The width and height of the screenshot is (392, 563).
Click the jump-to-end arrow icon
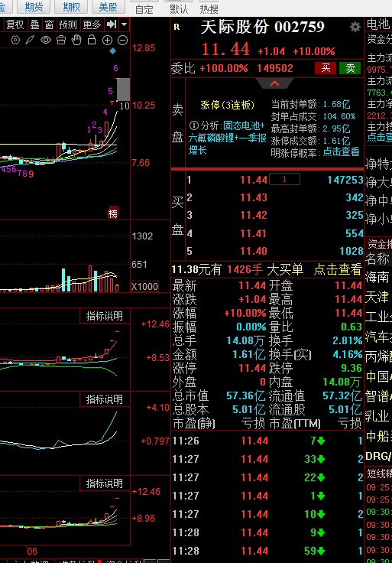(112, 24)
